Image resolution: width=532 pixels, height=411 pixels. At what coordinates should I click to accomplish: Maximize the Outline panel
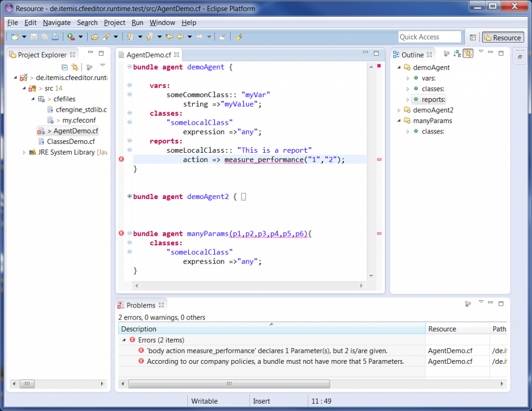click(501, 54)
